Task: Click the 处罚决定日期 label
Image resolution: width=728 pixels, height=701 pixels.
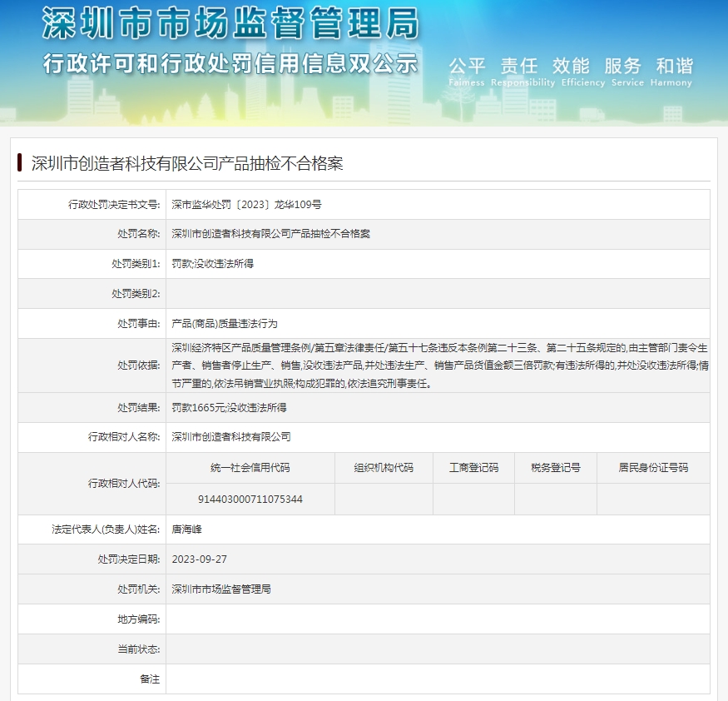Action: (x=129, y=559)
